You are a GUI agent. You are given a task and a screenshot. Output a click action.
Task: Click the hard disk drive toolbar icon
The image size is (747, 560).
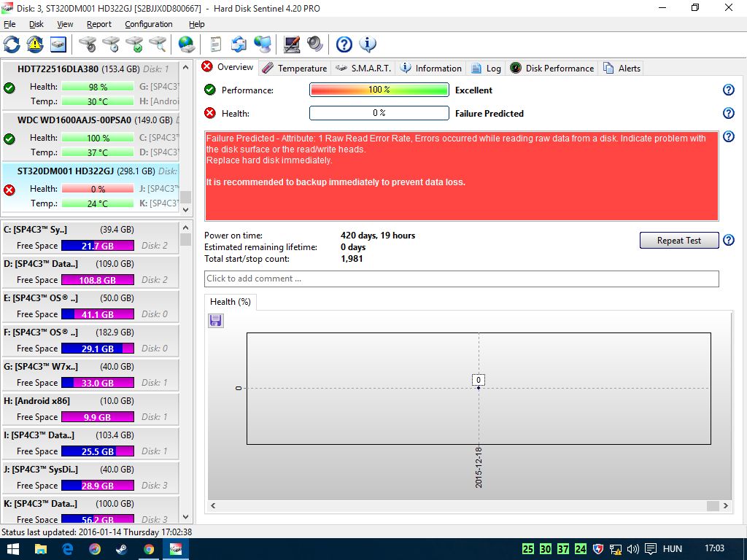(58, 44)
